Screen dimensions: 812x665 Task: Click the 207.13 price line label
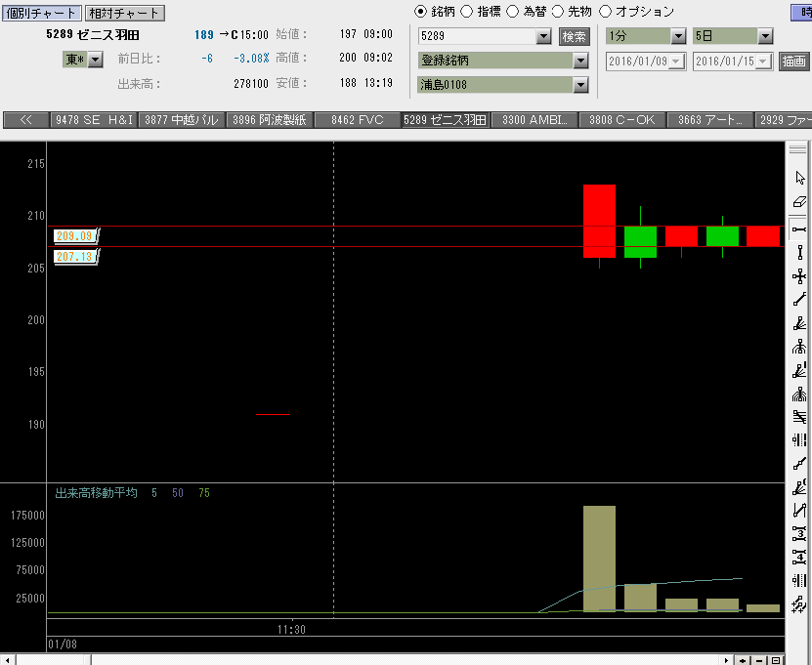click(75, 256)
